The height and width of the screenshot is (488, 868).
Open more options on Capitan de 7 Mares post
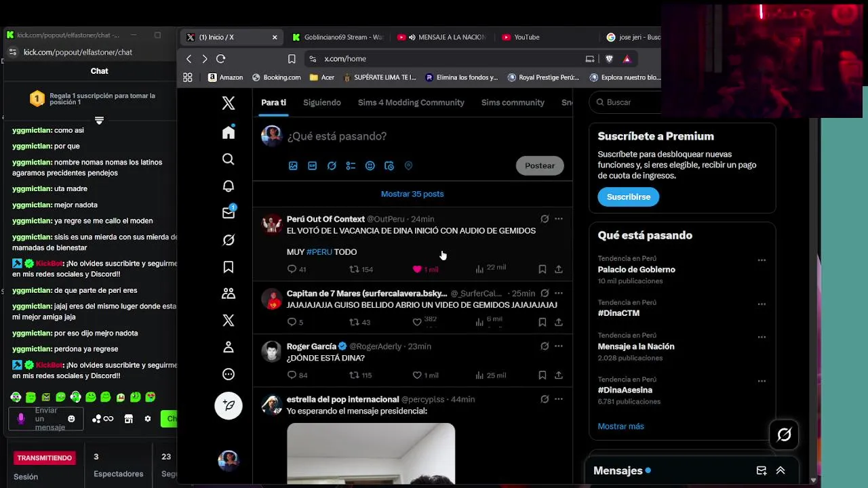coord(559,293)
